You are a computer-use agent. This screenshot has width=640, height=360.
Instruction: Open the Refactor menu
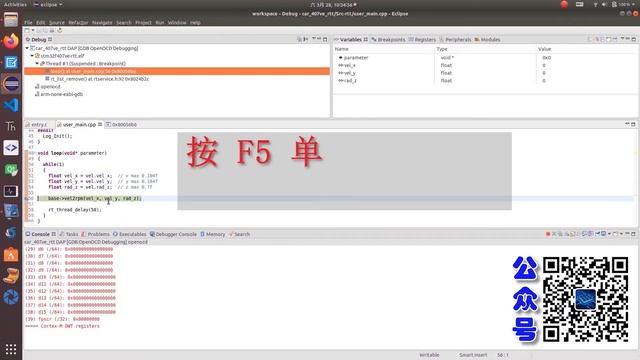78,22
